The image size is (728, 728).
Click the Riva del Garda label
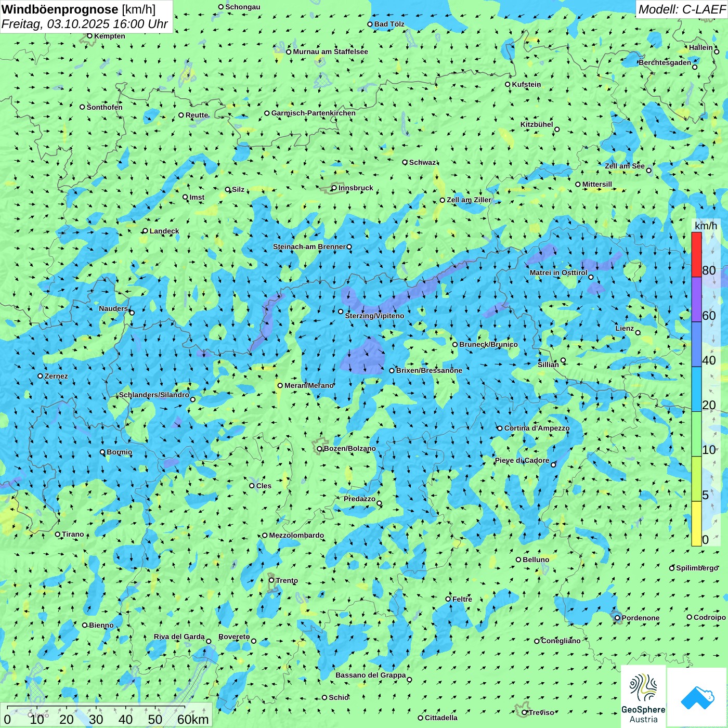(179, 636)
